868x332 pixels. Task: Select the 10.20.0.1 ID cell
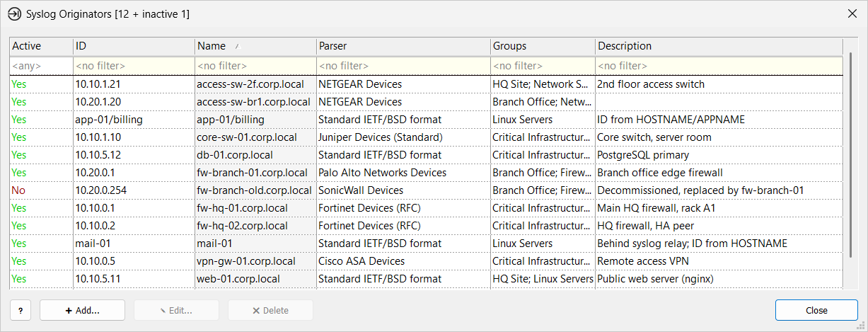point(134,173)
